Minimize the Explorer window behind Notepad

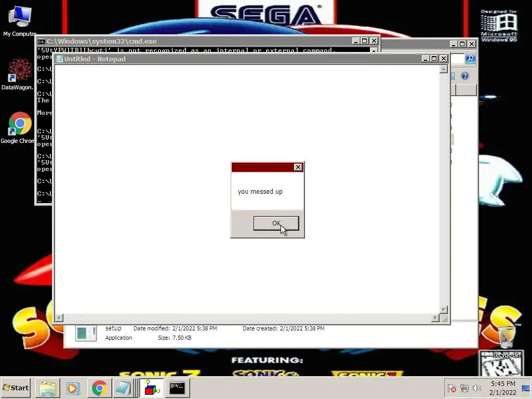(x=454, y=44)
